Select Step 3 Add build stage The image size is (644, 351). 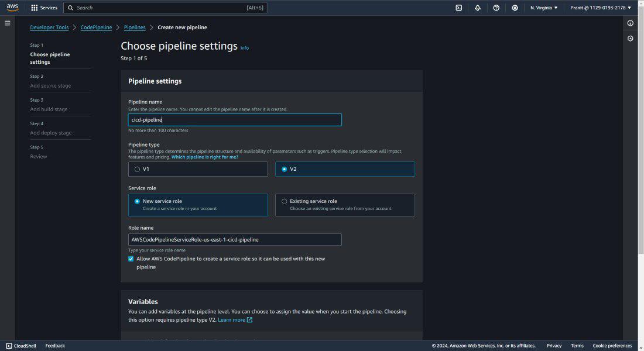(x=49, y=109)
